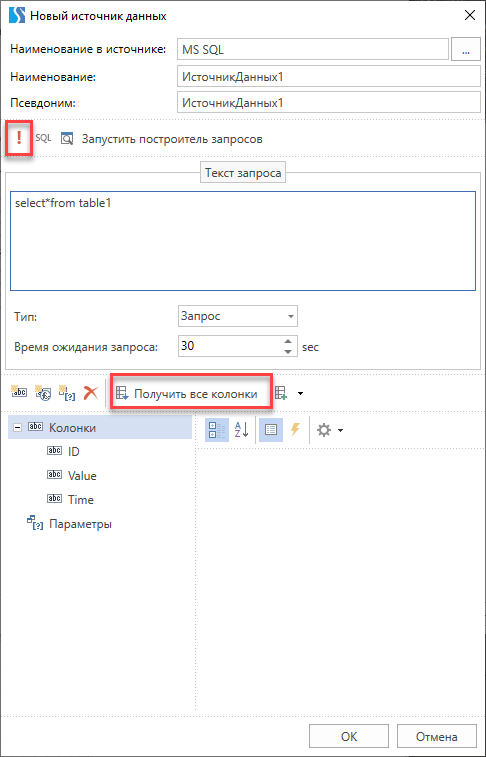
Task: Show events with the lightning bolt icon
Action: (x=295, y=430)
